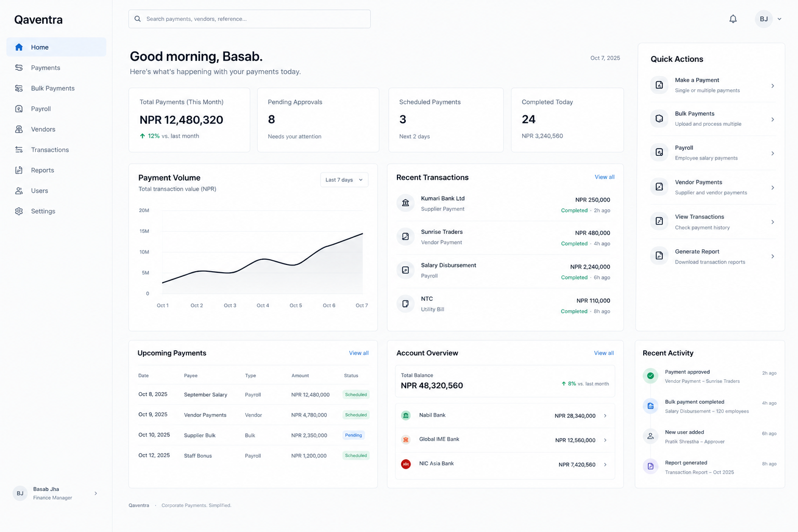Click the Report generated activity icon
This screenshot has width=798, height=532.
650,467
